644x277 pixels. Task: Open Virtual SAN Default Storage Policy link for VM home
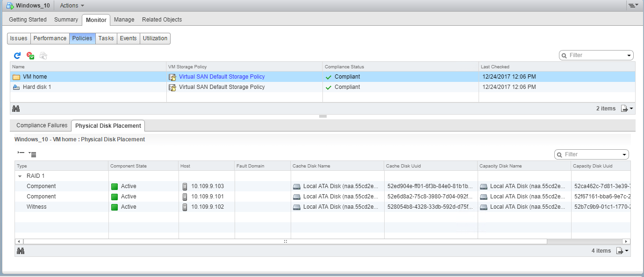[x=222, y=77]
